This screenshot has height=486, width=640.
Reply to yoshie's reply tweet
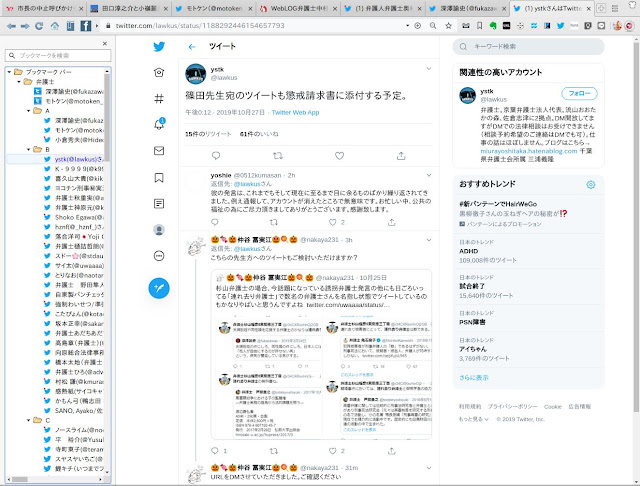[215, 222]
